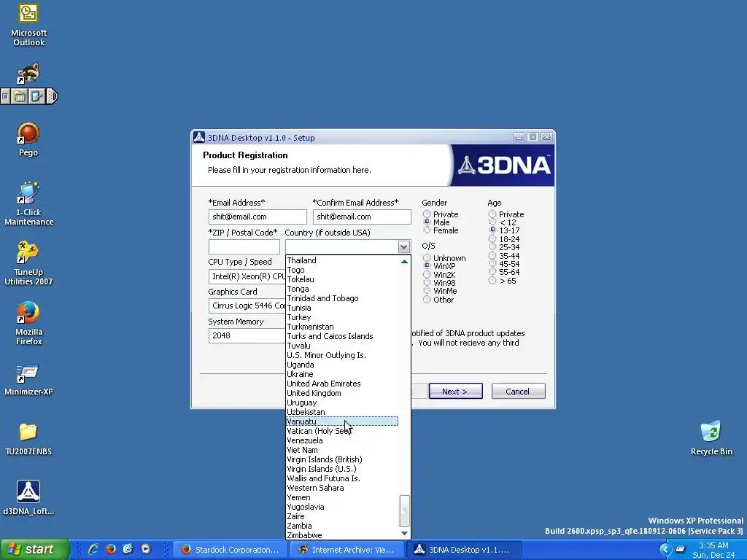Click the Confirm Email Address field
Viewport: 747px width, 560px height.
click(362, 217)
